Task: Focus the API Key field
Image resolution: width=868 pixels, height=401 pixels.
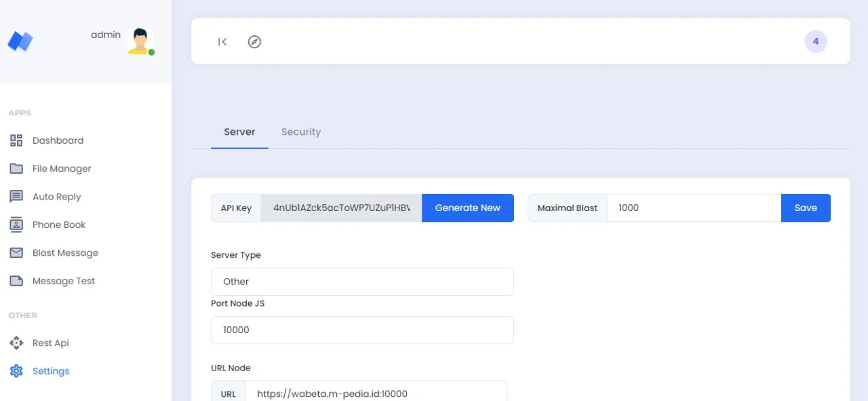Action: [342, 208]
